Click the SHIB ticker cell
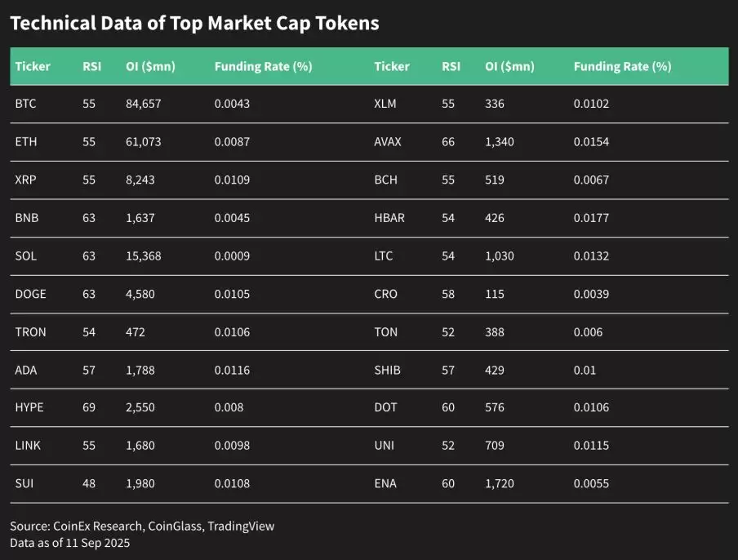Screen dimensions: 738x560 387,370
